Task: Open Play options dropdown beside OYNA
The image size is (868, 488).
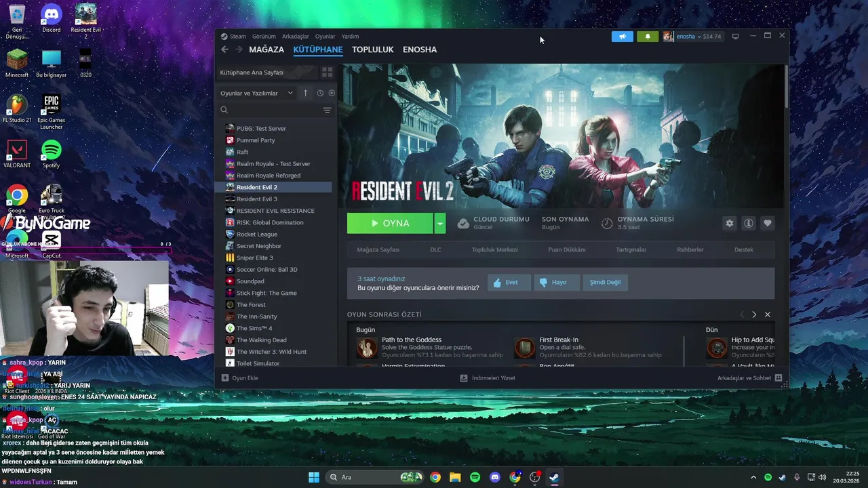Action: [x=440, y=223]
